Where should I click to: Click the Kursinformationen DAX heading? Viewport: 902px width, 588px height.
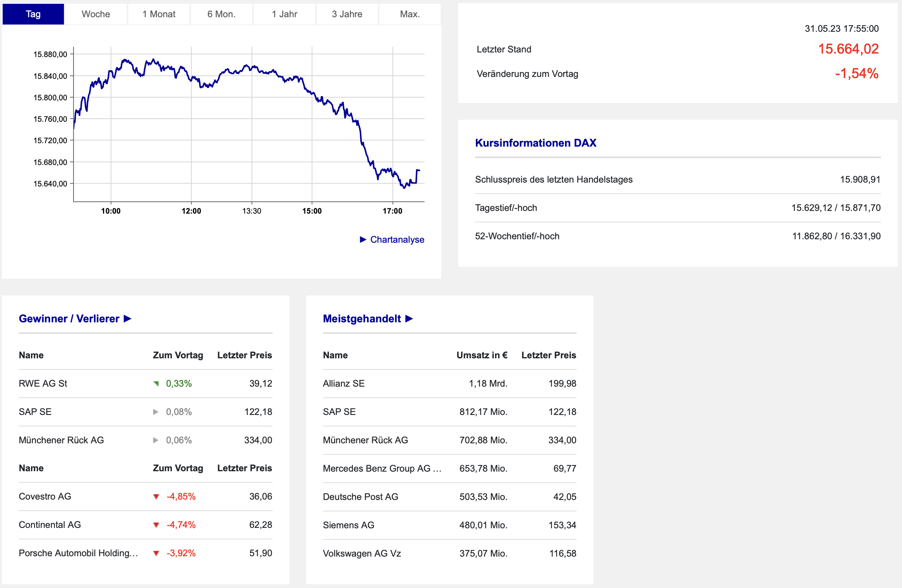536,143
